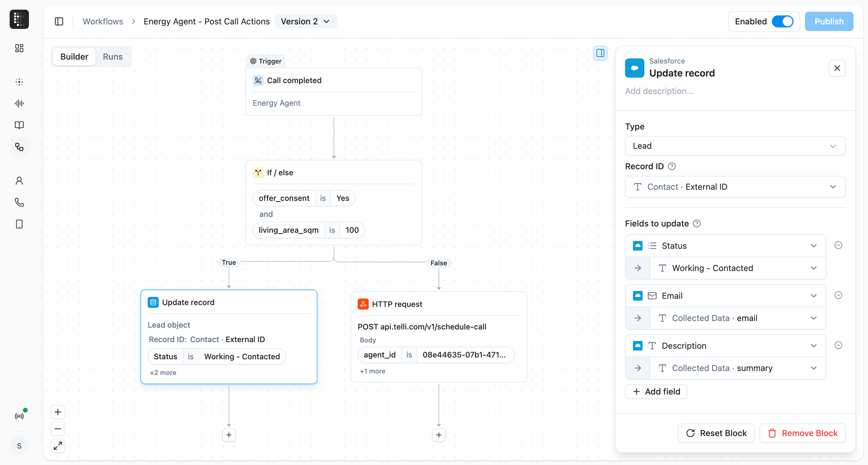
Task: Click the Add description field
Action: coord(659,91)
